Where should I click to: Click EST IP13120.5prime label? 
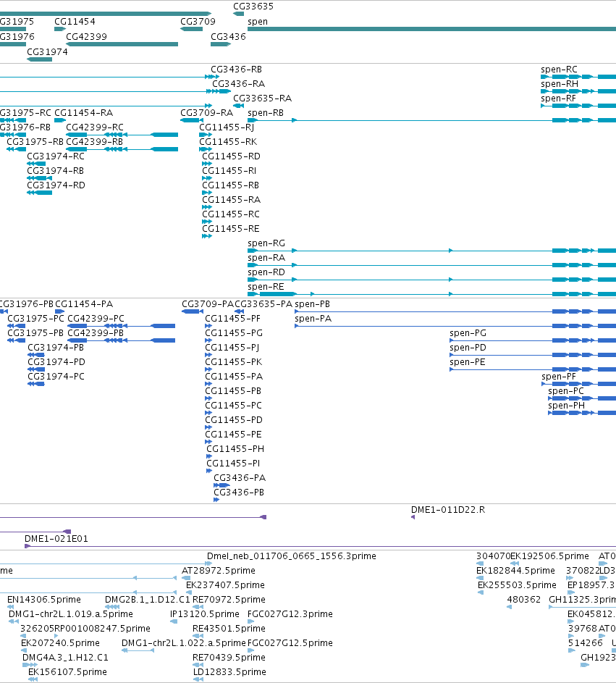click(205, 614)
